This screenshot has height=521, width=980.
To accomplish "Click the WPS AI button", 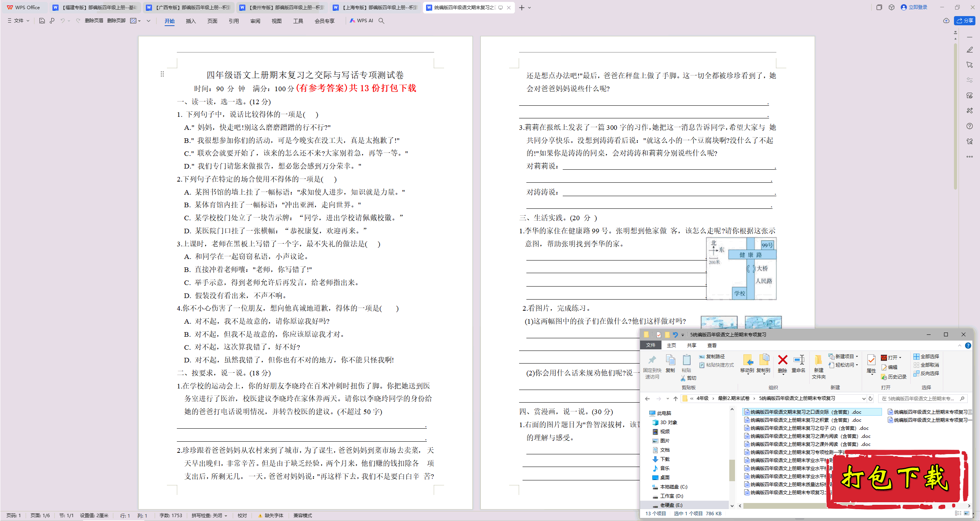I will pos(361,21).
